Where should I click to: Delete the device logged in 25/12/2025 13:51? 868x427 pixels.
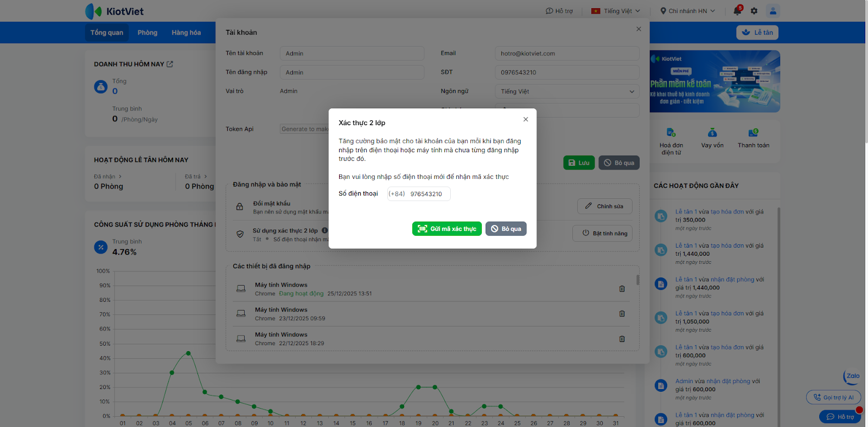(x=622, y=289)
